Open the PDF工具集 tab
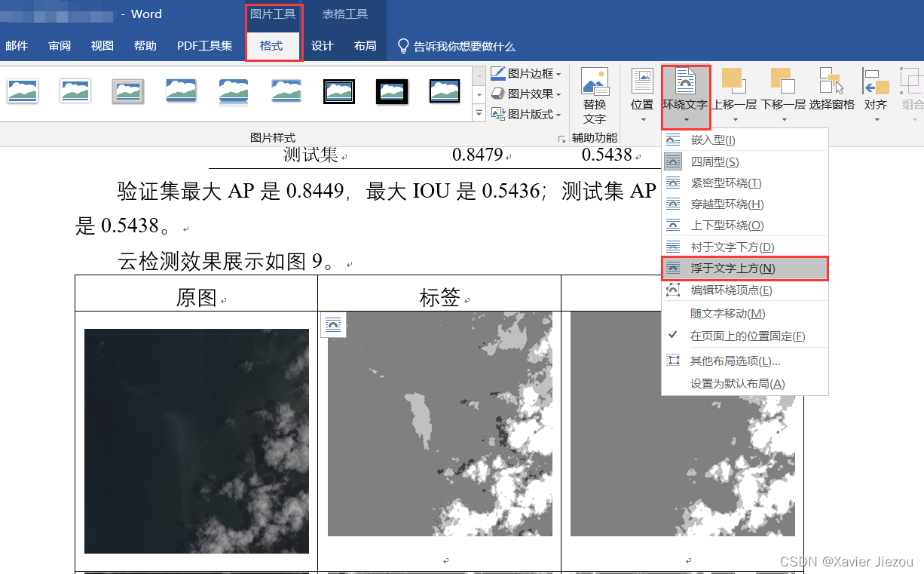Viewport: 924px width, 574px height. tap(205, 46)
